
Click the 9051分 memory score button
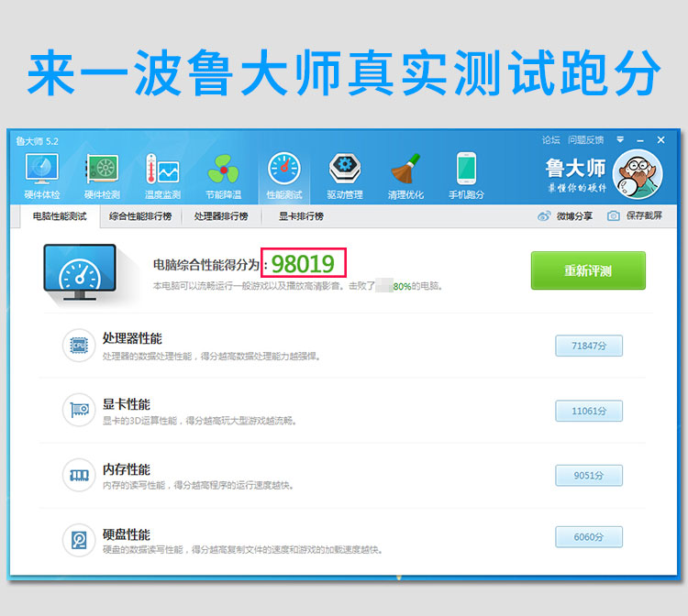(589, 476)
